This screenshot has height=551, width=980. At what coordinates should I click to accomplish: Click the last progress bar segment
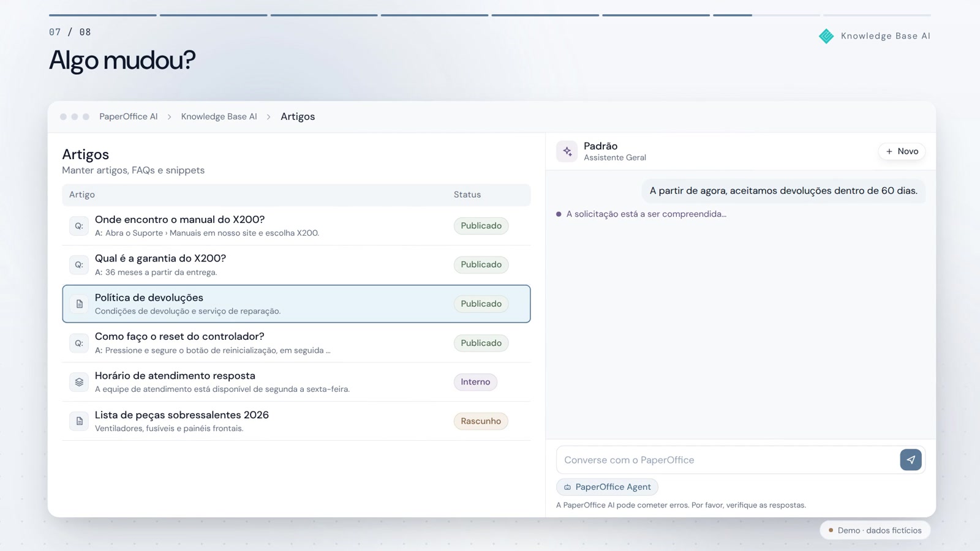click(877, 15)
